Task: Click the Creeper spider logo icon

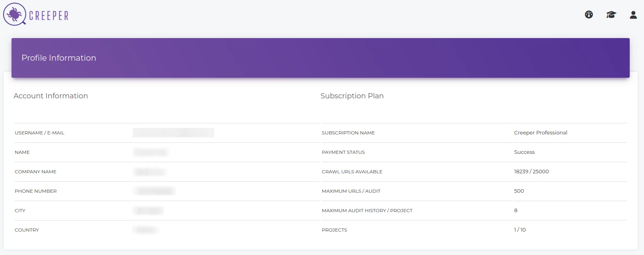Action: [x=15, y=14]
